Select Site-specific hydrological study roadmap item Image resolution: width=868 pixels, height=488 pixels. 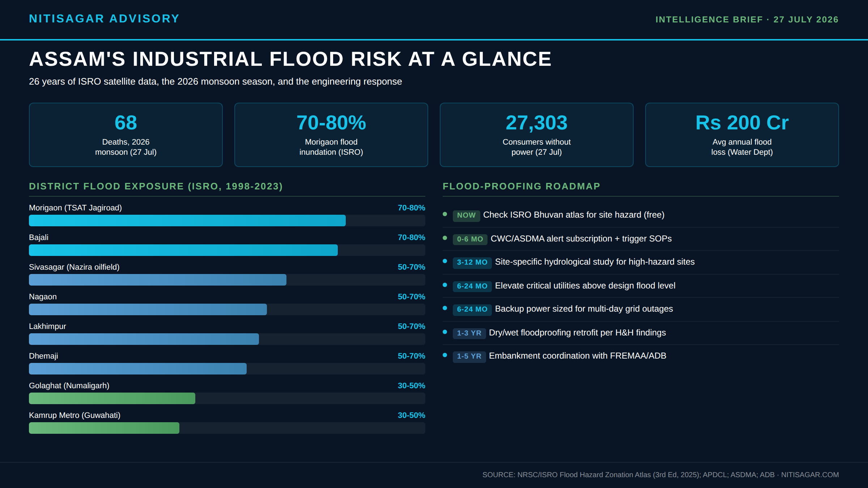[x=595, y=262]
